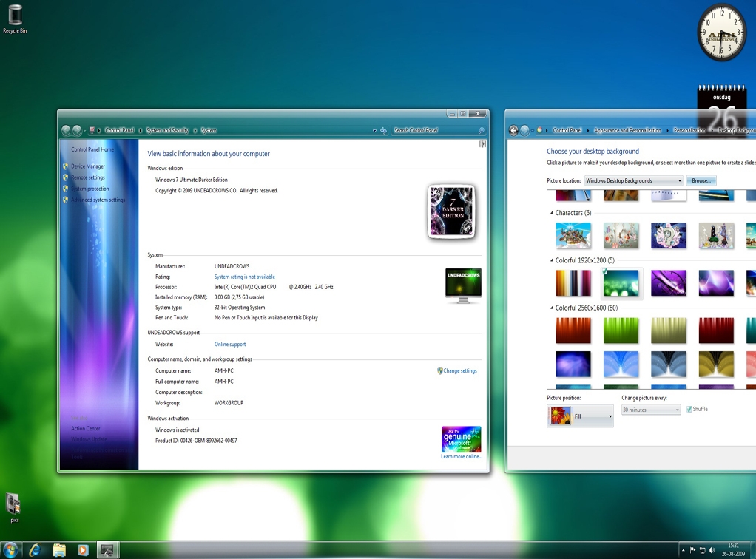This screenshot has height=559, width=756.
Task: Launch Windows Media Player from the taskbar
Action: coord(83,550)
